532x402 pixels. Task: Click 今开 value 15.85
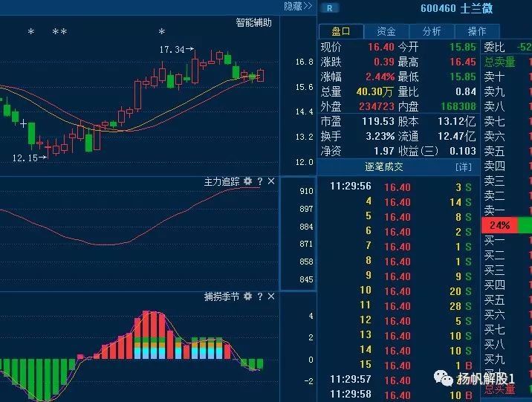(463, 47)
